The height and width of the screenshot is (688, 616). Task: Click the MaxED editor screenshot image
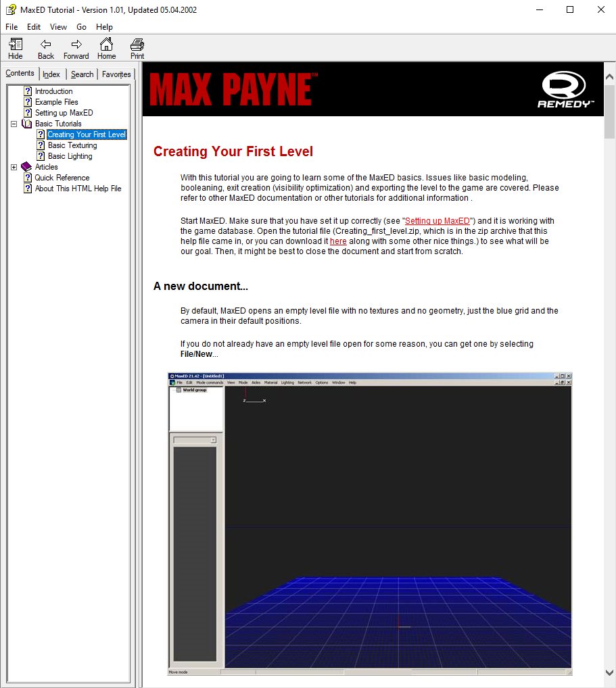370,524
